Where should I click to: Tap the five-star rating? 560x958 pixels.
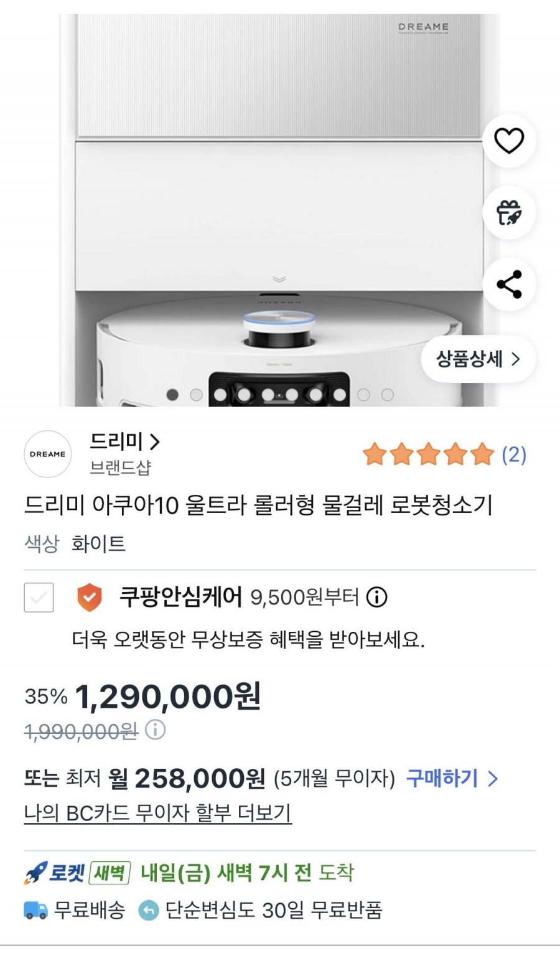(428, 454)
